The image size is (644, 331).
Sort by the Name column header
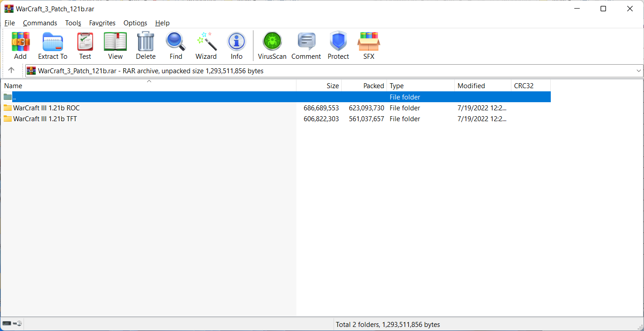(x=148, y=85)
